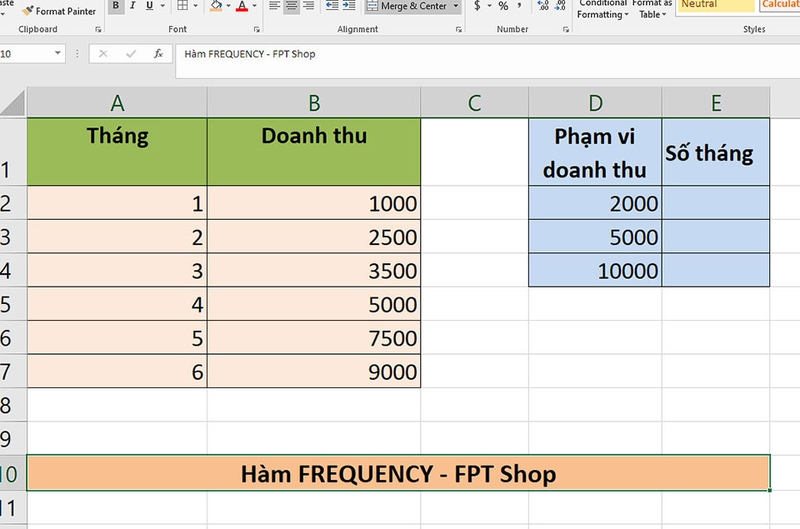The width and height of the screenshot is (800, 529).
Task: Open Clipboard dialog launcher
Action: [x=98, y=30]
